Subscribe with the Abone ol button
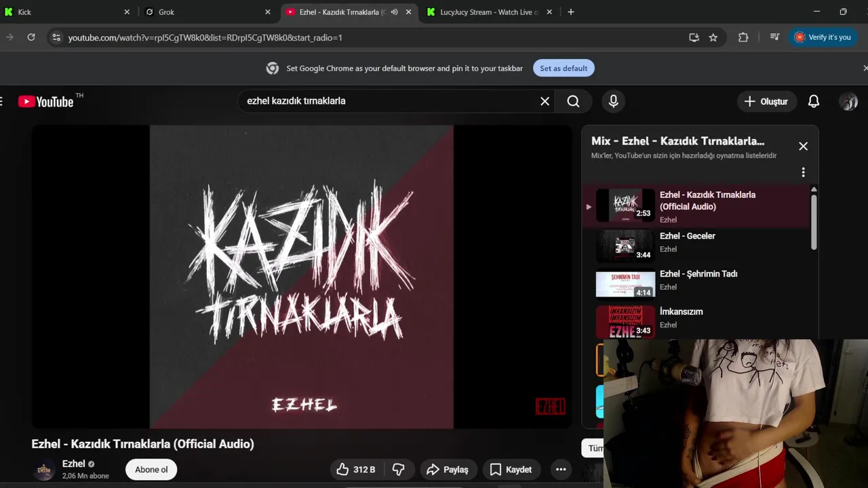The width and height of the screenshot is (868, 488). [151, 469]
